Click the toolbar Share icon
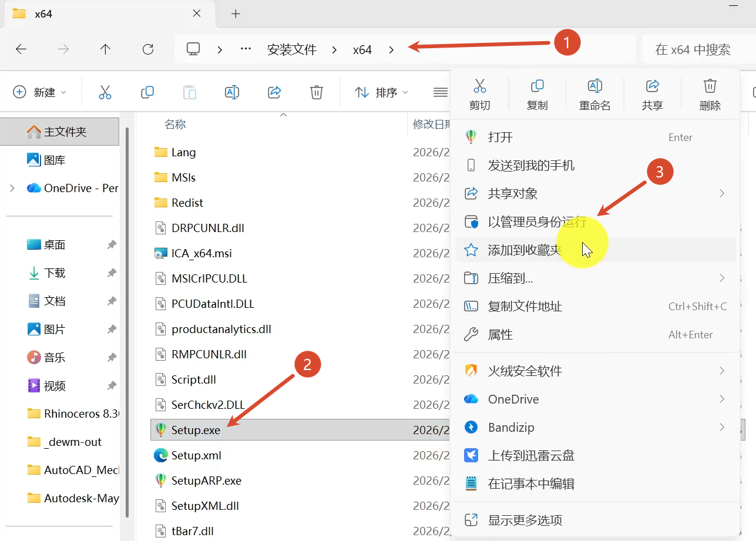The width and height of the screenshot is (756, 541). [274, 92]
